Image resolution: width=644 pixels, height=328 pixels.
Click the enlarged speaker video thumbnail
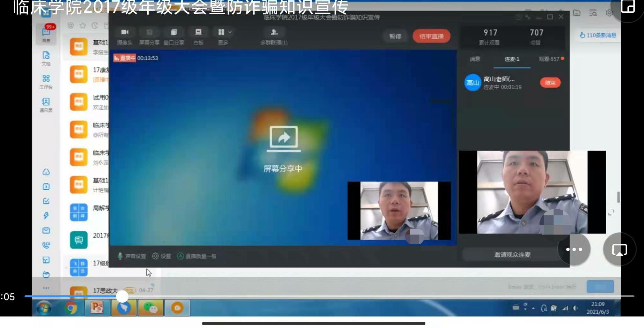coord(532,192)
